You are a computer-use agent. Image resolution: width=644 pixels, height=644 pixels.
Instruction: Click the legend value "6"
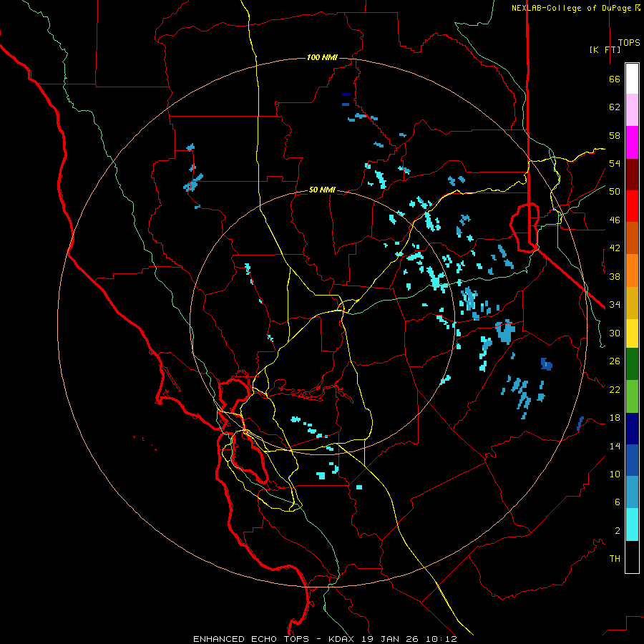pos(618,502)
